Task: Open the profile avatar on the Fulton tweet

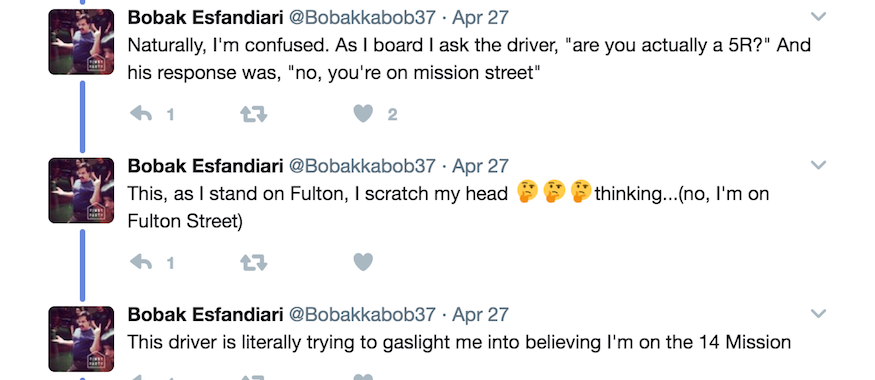Action: click(x=81, y=190)
